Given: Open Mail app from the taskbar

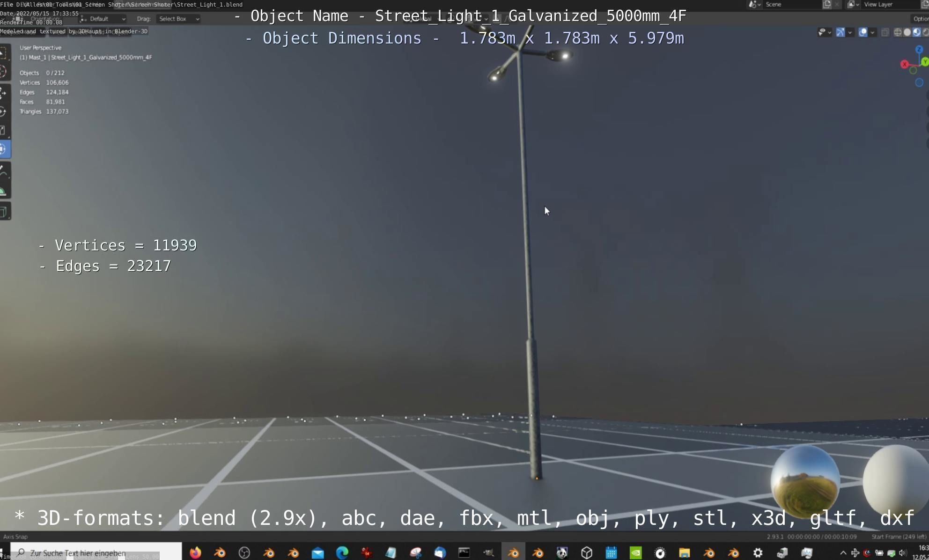Looking at the screenshot, I should (x=317, y=553).
